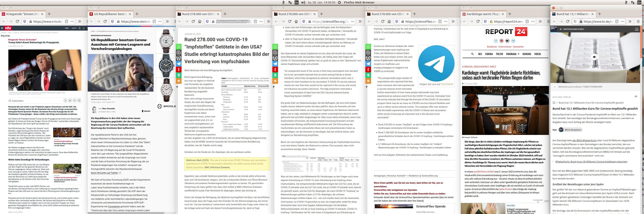Screen dimensions: 644x214
Task: Click the 'Artikel anhören' link
Action: coord(18,101)
